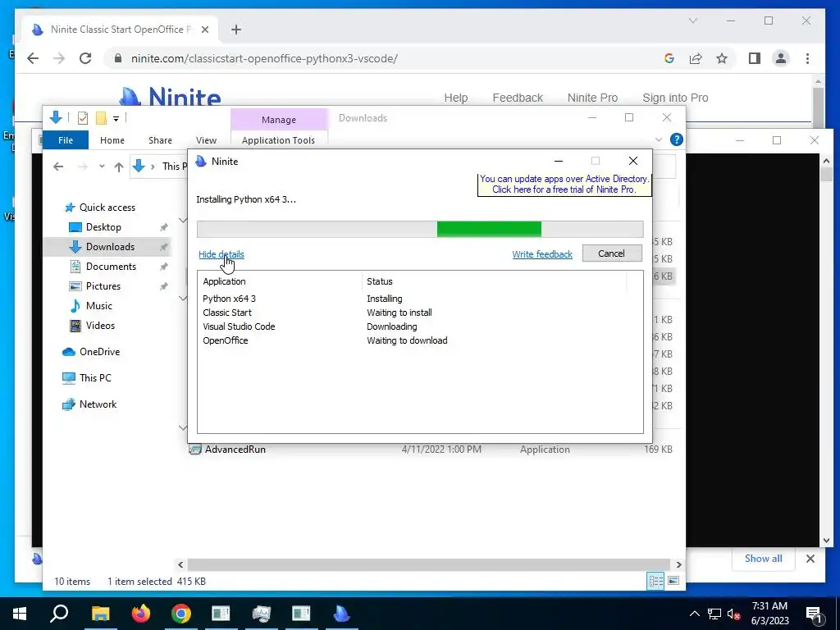840x630 pixels.
Task: Select the Classic Start row
Action: coord(412,313)
